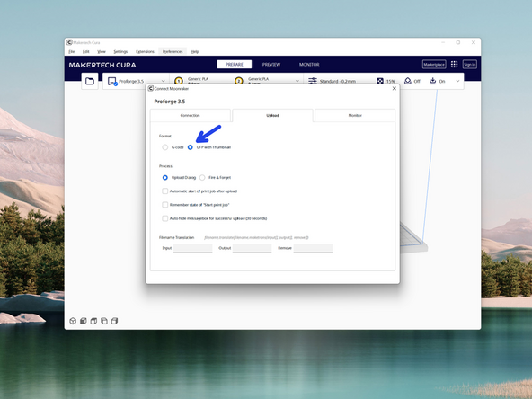Click the Proforge 3.5 printer icon in toolbar
532x399 pixels.
tap(112, 82)
